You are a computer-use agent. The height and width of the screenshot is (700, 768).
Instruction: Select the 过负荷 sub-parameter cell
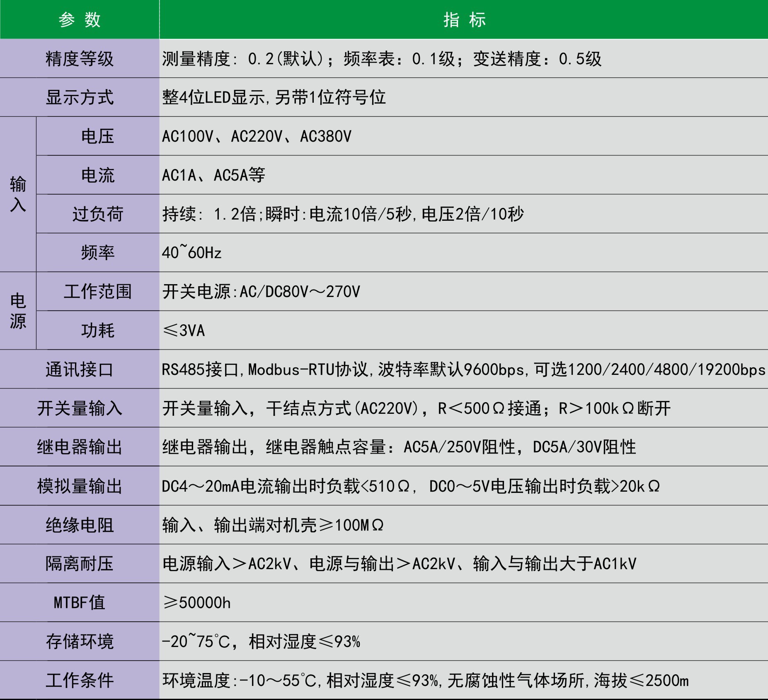coord(98,214)
